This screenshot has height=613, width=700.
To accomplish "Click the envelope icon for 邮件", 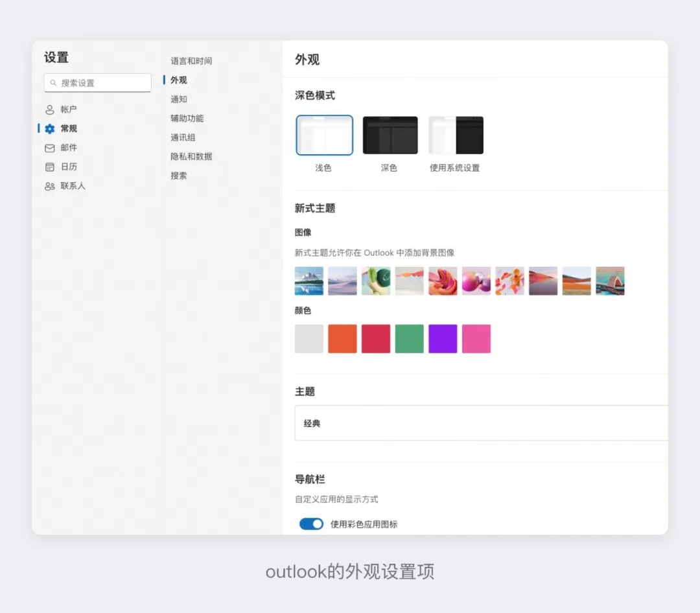I will pyautogui.click(x=49, y=148).
